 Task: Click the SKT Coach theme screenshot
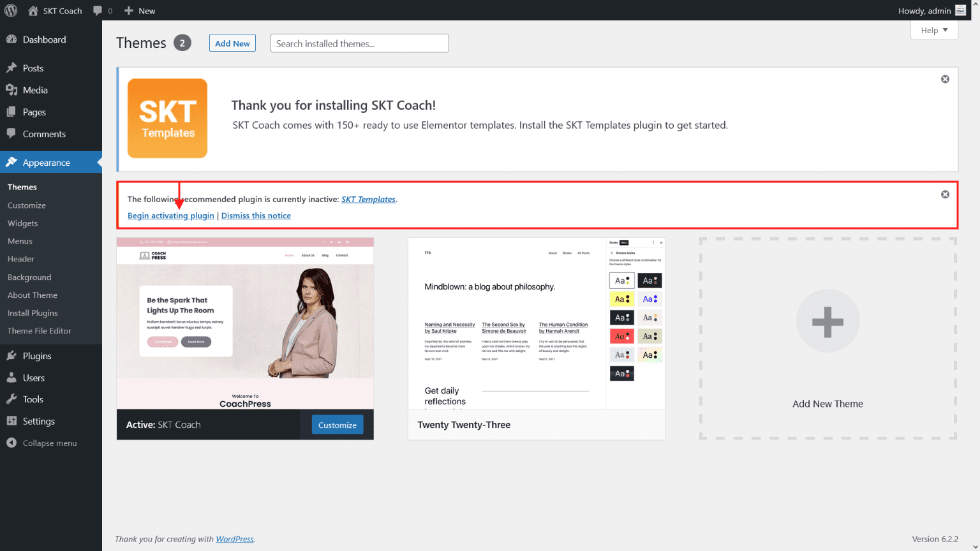click(245, 323)
